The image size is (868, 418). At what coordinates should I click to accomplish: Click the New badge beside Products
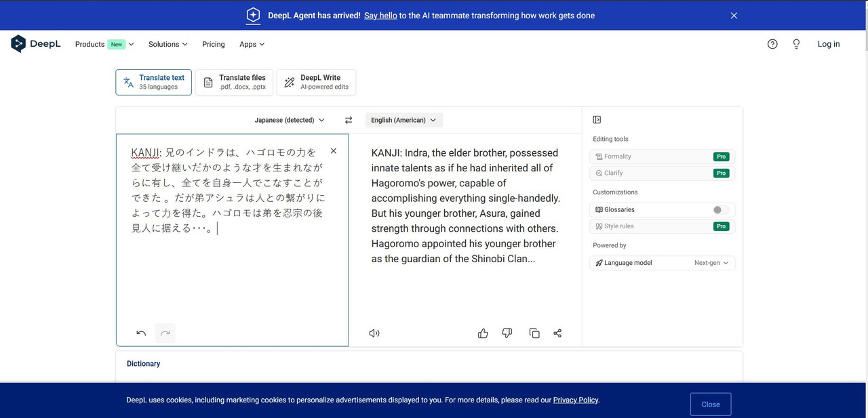click(x=117, y=44)
